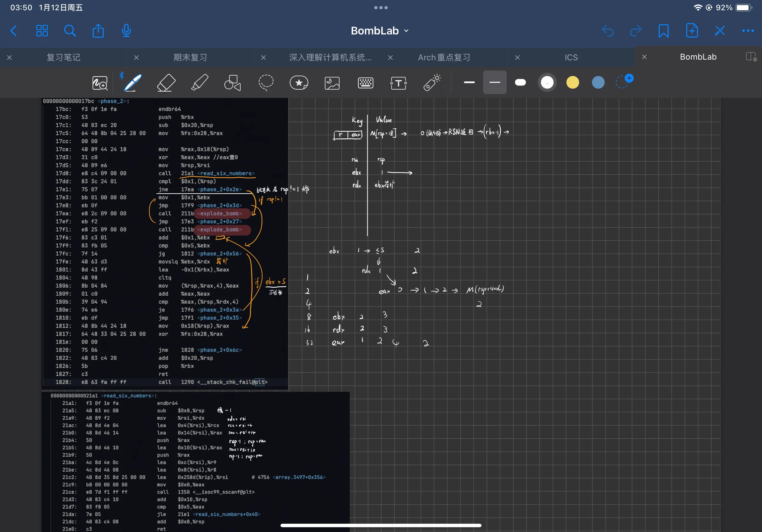The image size is (762, 532).
Task: Undo the last stroke
Action: 608,31
